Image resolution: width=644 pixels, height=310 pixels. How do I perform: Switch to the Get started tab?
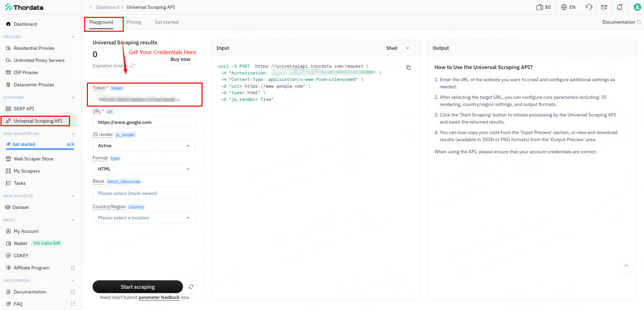pyautogui.click(x=166, y=22)
